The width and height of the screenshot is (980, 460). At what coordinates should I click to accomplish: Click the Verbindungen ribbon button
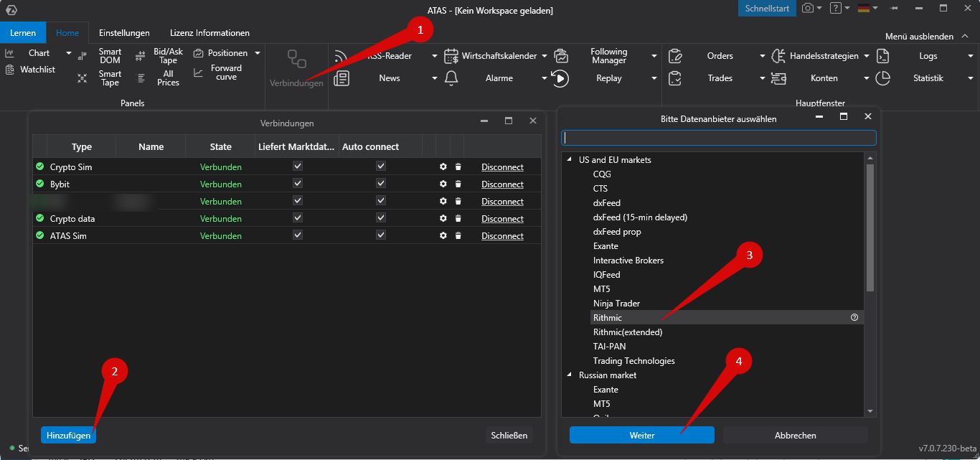(296, 69)
